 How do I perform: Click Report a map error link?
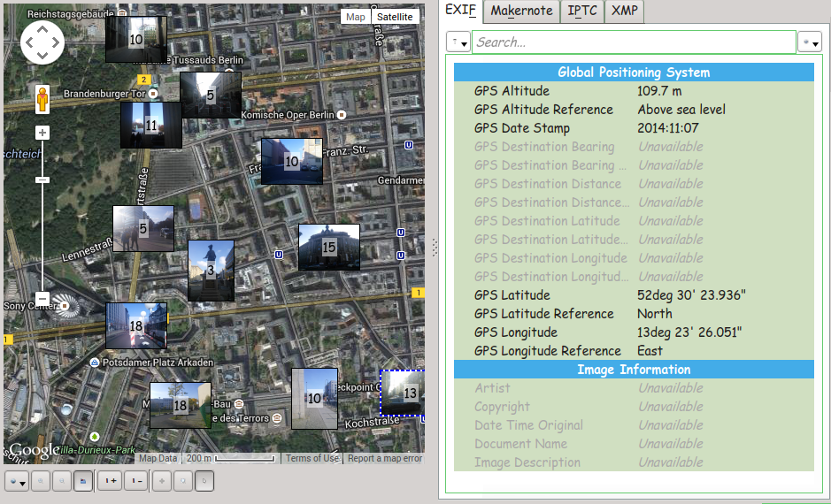384,458
